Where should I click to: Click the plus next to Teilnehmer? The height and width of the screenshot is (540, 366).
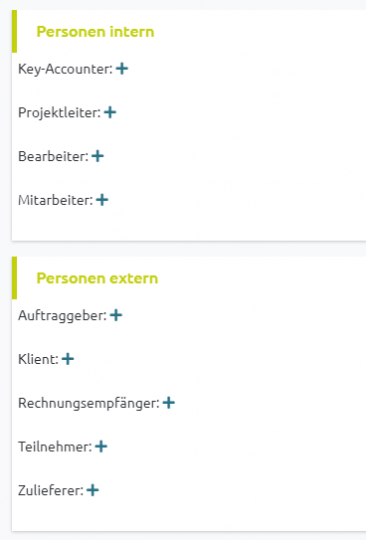point(101,446)
